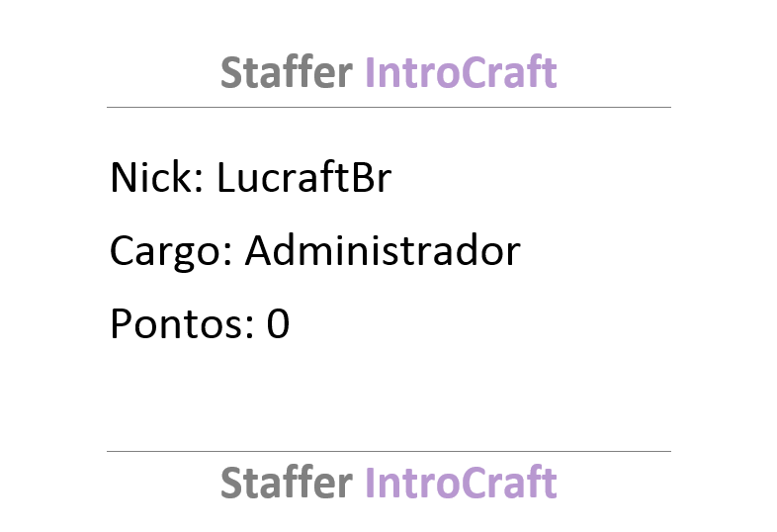Viewport: 777px width, 532px height.
Task: Click the gray "Staffer" word in the header
Action: click(x=287, y=72)
